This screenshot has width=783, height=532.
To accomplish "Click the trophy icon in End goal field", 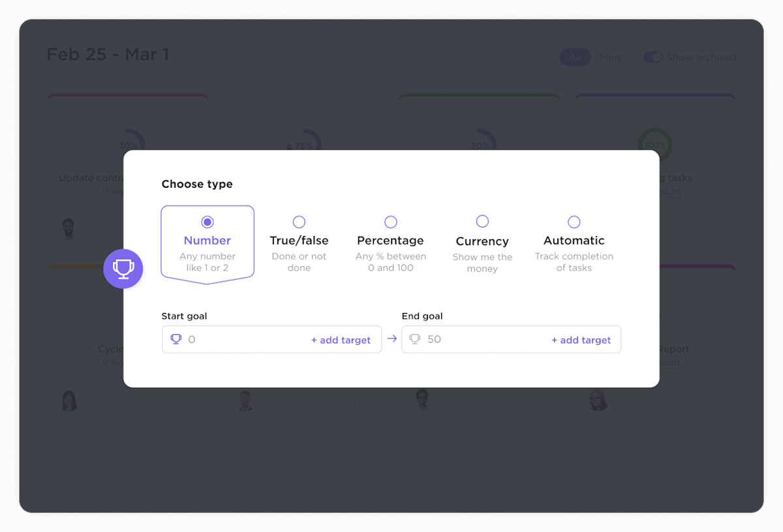I will tap(416, 339).
